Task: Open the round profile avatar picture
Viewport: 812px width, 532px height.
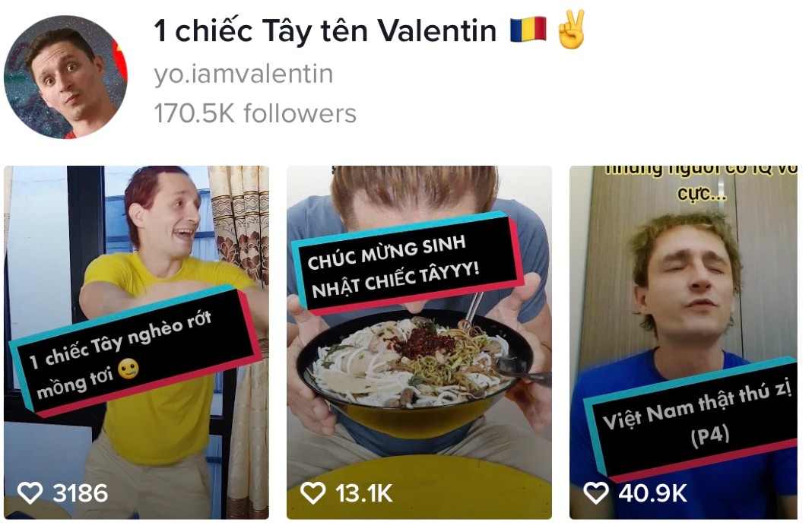Action: click(x=66, y=77)
